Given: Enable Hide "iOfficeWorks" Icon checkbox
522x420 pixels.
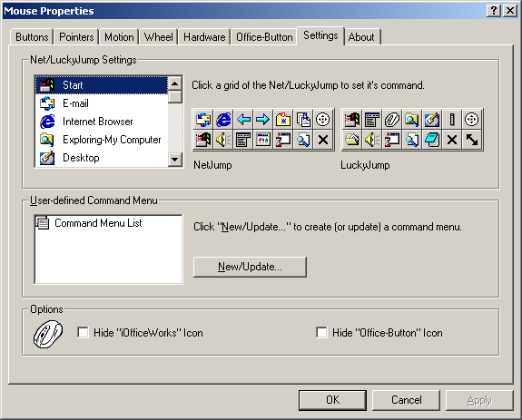Looking at the screenshot, I should click(x=83, y=333).
